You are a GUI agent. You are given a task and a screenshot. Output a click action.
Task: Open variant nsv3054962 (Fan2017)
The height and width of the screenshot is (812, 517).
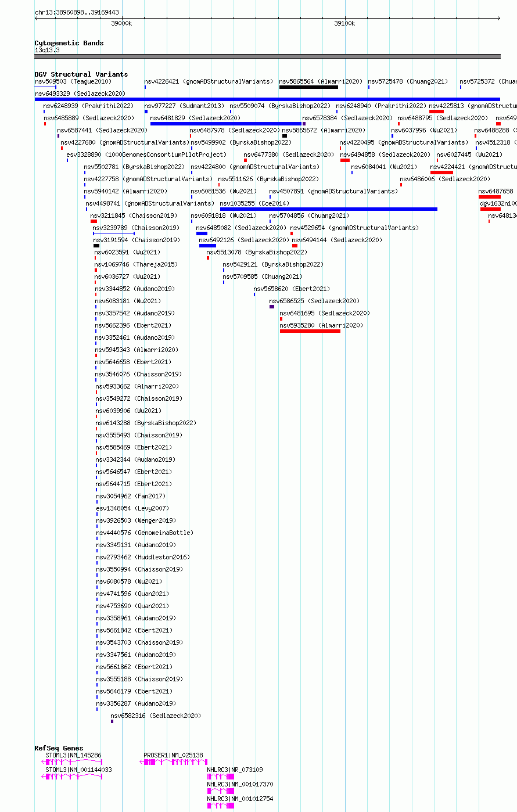pyautogui.click(x=131, y=497)
